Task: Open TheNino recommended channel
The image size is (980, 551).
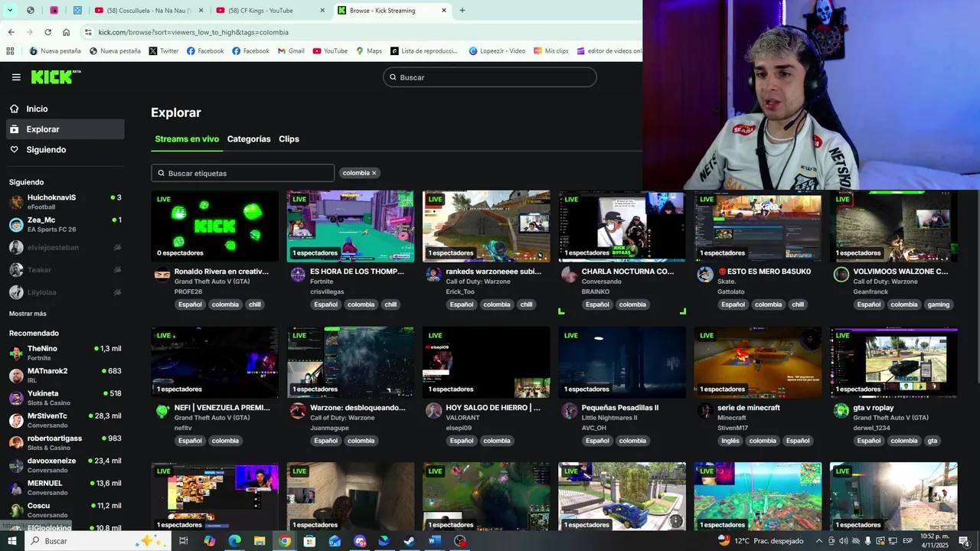Action: click(65, 353)
